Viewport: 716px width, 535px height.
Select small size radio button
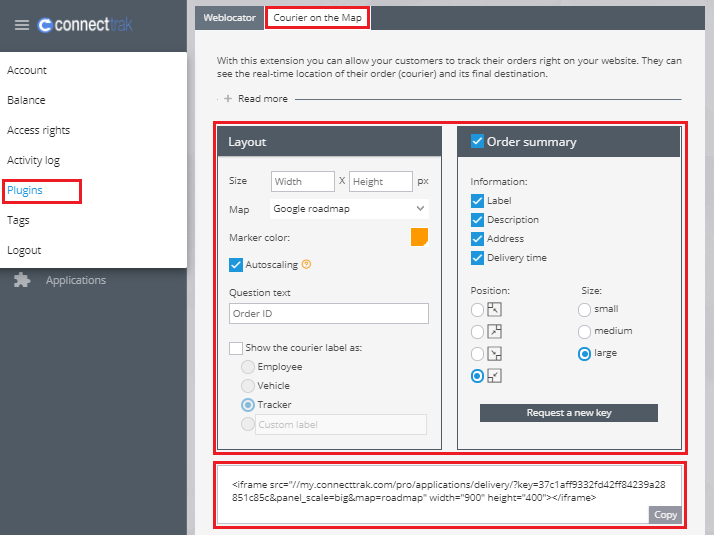pos(584,310)
